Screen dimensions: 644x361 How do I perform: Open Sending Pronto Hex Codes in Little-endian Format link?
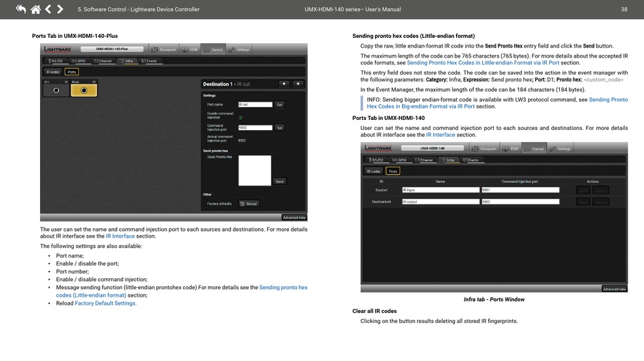point(483,63)
